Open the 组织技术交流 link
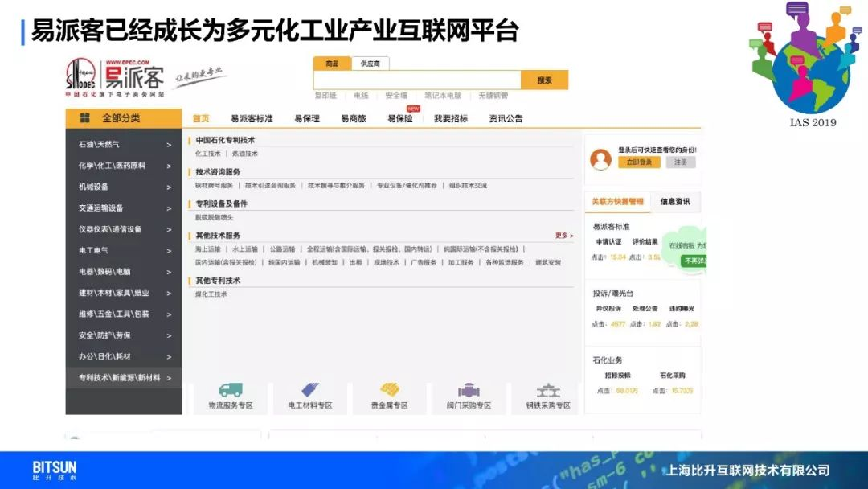 (x=468, y=186)
